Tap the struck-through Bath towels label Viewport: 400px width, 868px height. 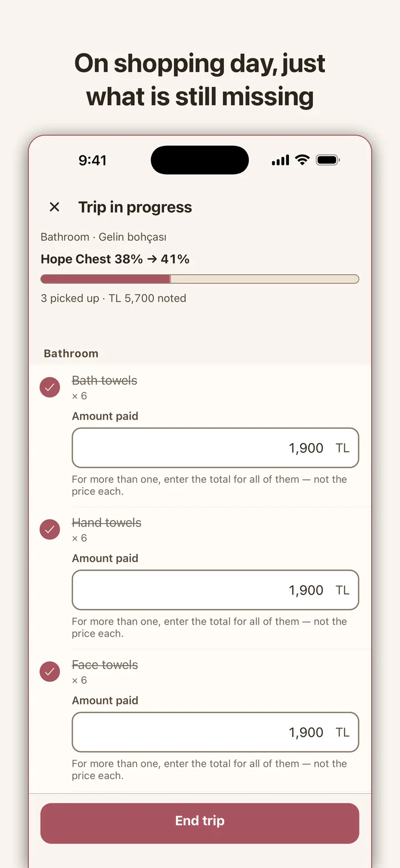104,380
